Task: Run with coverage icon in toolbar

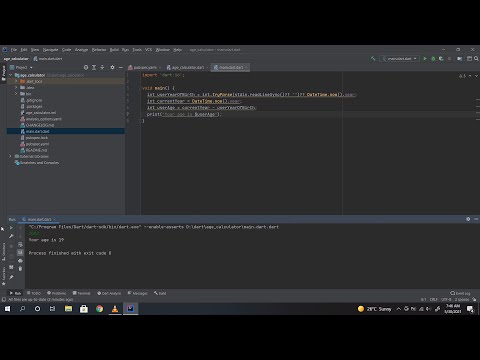Action: pyautogui.click(x=441, y=59)
